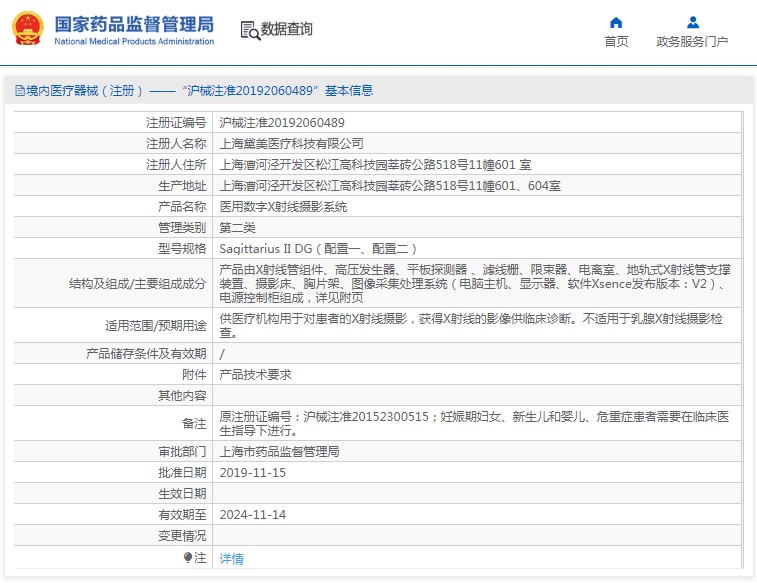
Task: Select 上海市药品监督管理局 approval department
Action: click(280, 451)
